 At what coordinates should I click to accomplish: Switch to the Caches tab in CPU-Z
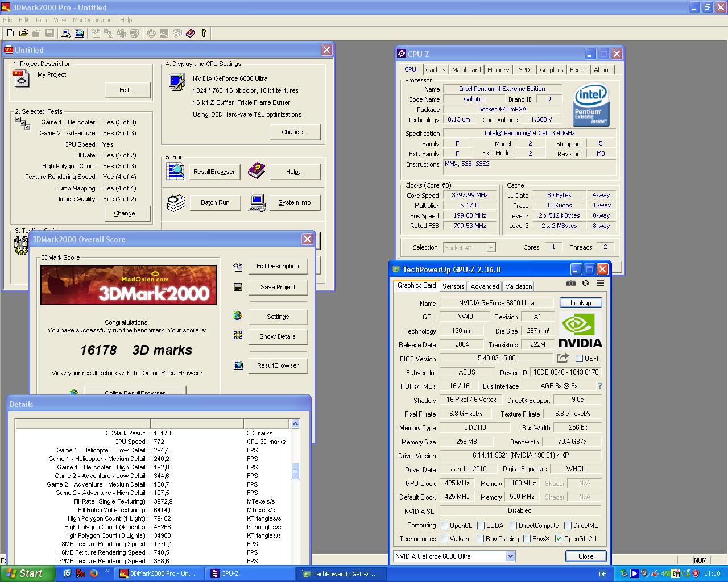(x=436, y=70)
